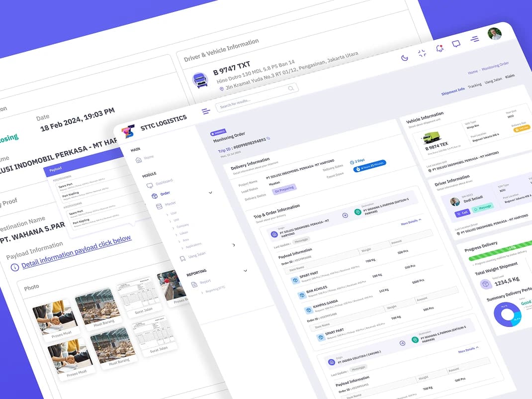Click Dedi Setiadi's driver photo

[455, 201]
